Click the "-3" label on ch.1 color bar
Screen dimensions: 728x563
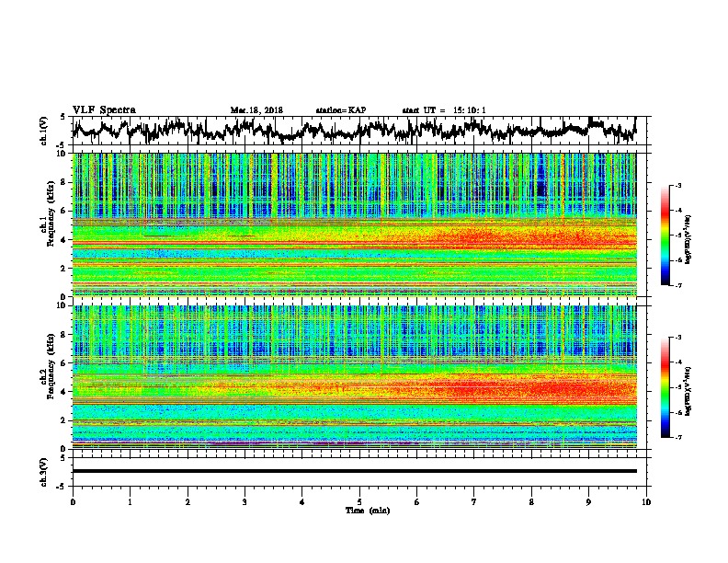pos(677,185)
